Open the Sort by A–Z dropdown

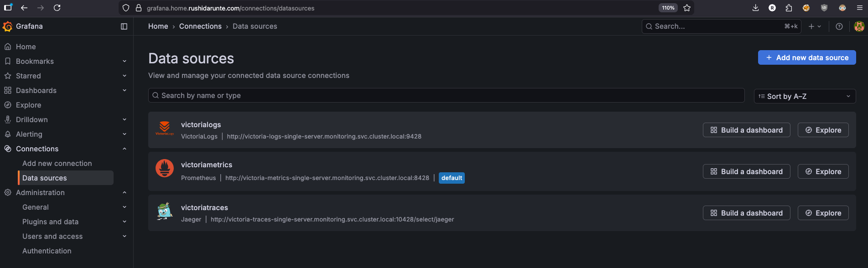[805, 96]
